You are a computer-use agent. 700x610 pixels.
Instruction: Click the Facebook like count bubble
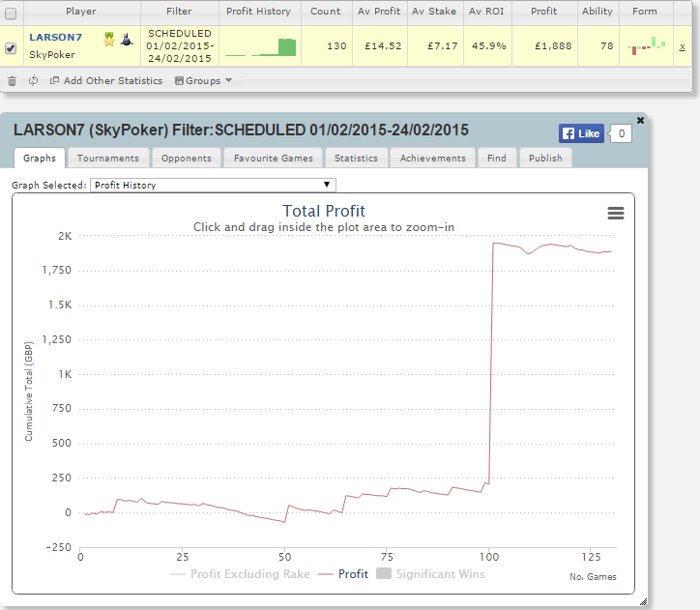click(621, 133)
